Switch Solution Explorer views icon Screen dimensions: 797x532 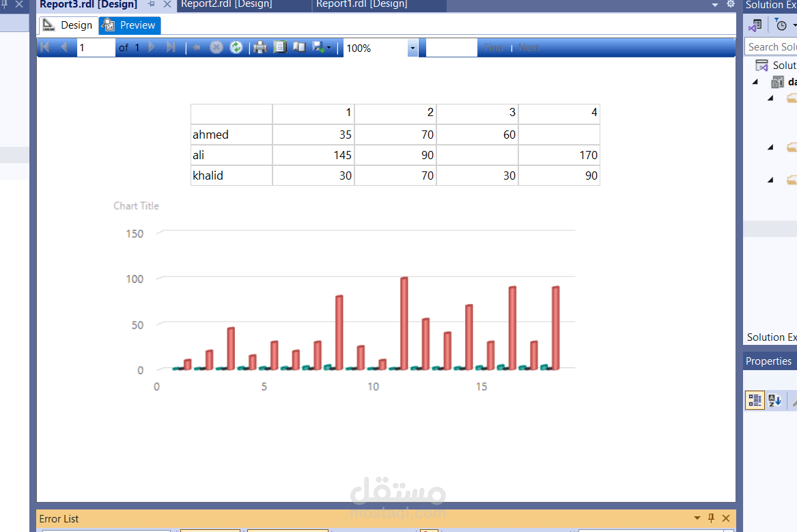coord(755,25)
